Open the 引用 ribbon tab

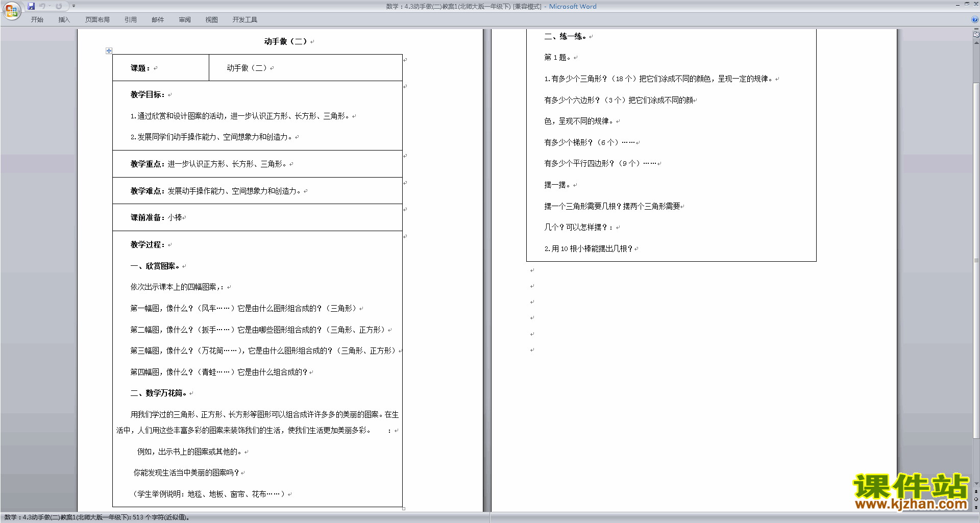pyautogui.click(x=130, y=20)
